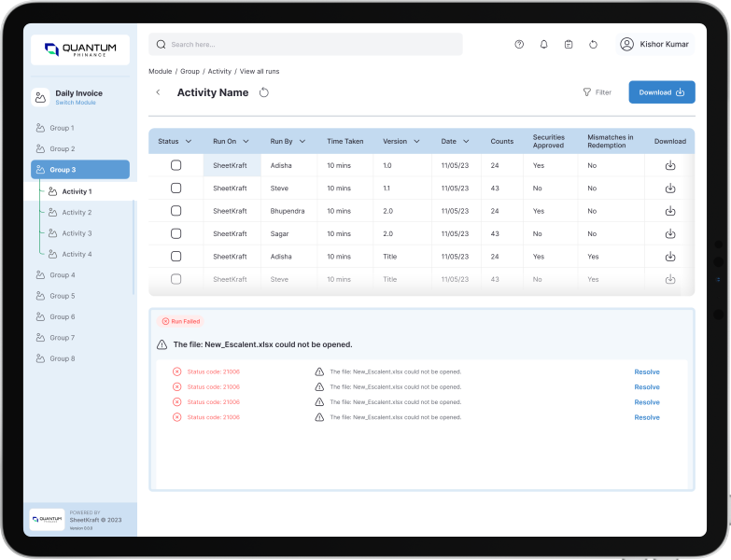Click the clipboard icon in top bar
Viewport: 731px width, 560px height.
tap(569, 44)
